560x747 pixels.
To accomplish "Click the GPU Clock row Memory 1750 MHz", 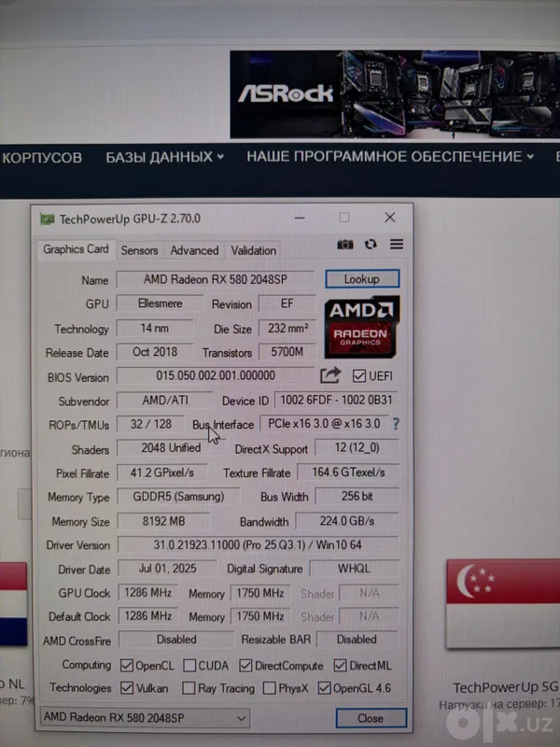I will pyautogui.click(x=260, y=593).
